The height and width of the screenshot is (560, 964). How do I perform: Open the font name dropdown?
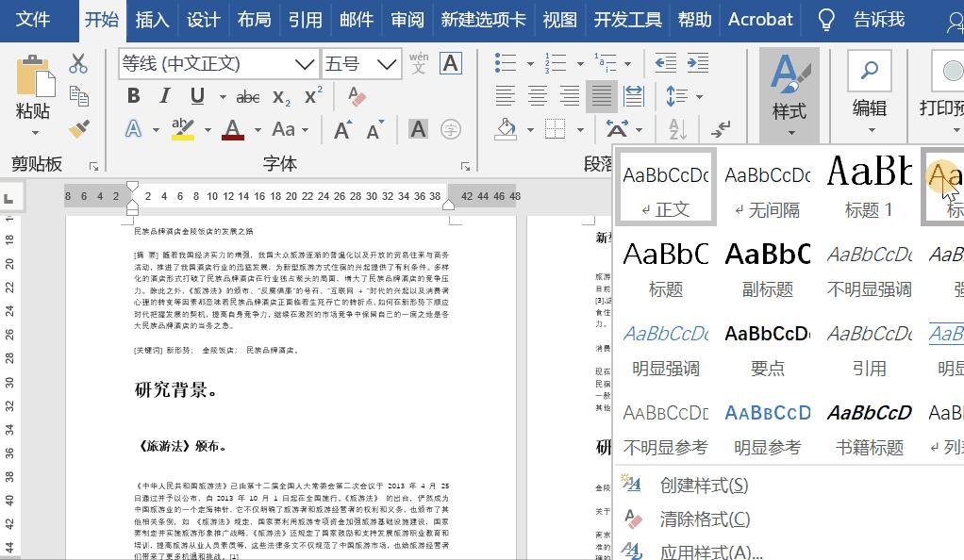(x=305, y=63)
